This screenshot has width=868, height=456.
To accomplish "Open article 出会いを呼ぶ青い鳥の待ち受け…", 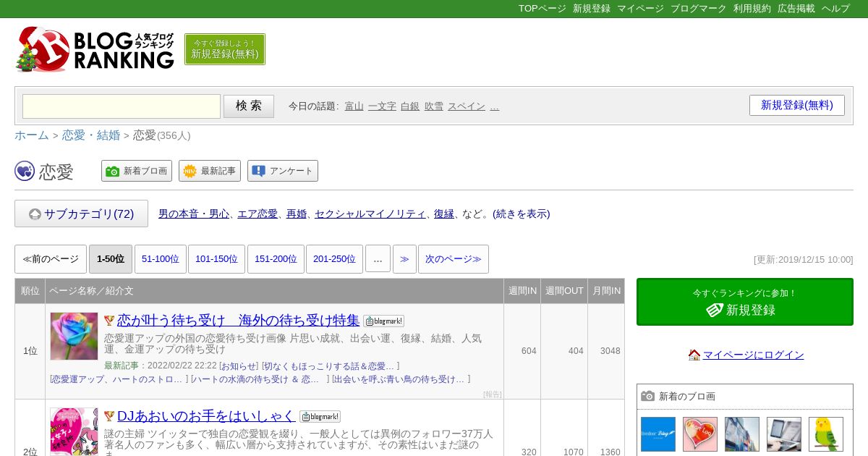I will coord(401,379).
